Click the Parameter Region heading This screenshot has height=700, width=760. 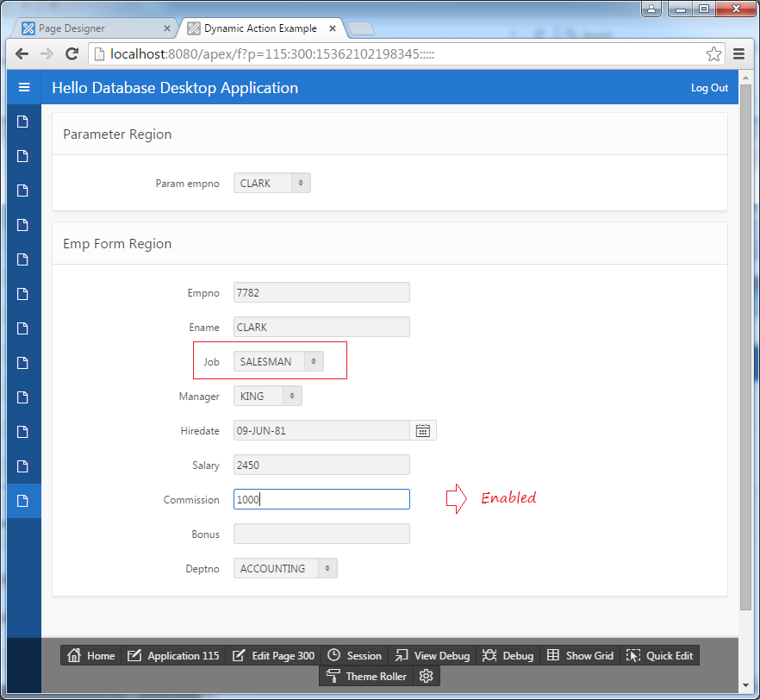pos(117,134)
